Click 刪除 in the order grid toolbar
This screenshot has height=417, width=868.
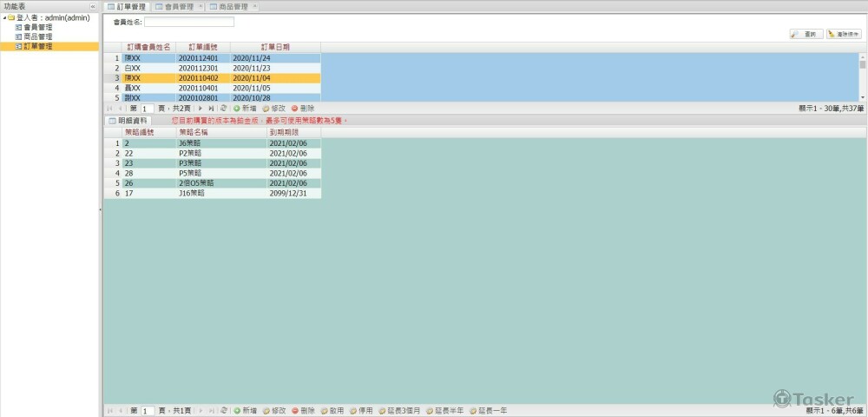coord(303,109)
